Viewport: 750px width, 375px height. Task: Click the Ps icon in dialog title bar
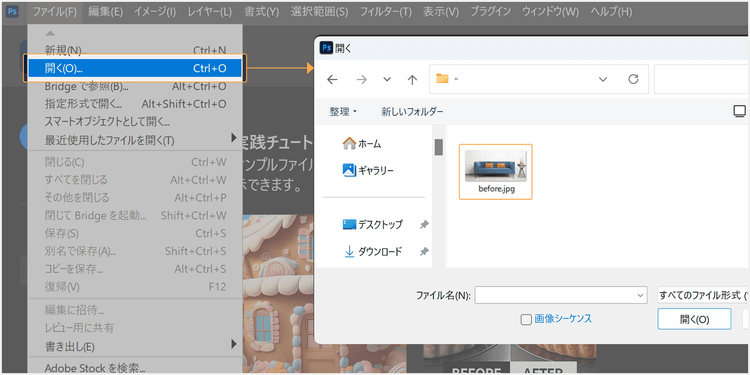click(x=326, y=48)
